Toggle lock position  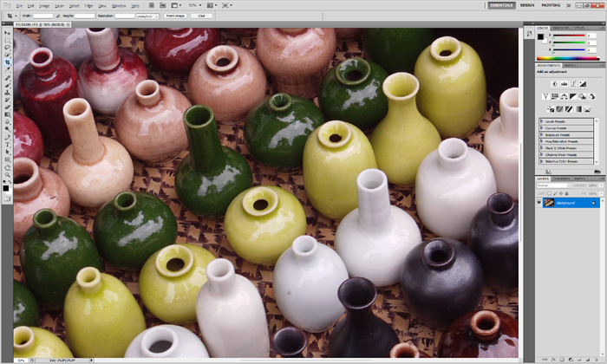click(x=560, y=193)
